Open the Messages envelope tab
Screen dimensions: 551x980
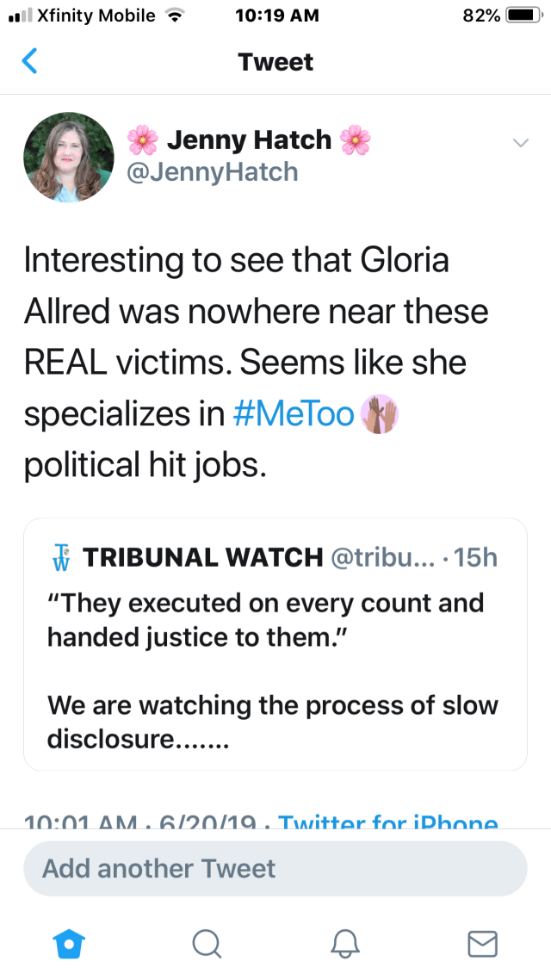(482, 945)
